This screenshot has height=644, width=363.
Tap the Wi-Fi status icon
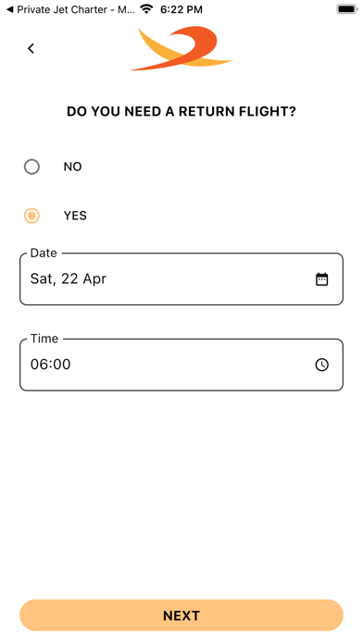(146, 9)
